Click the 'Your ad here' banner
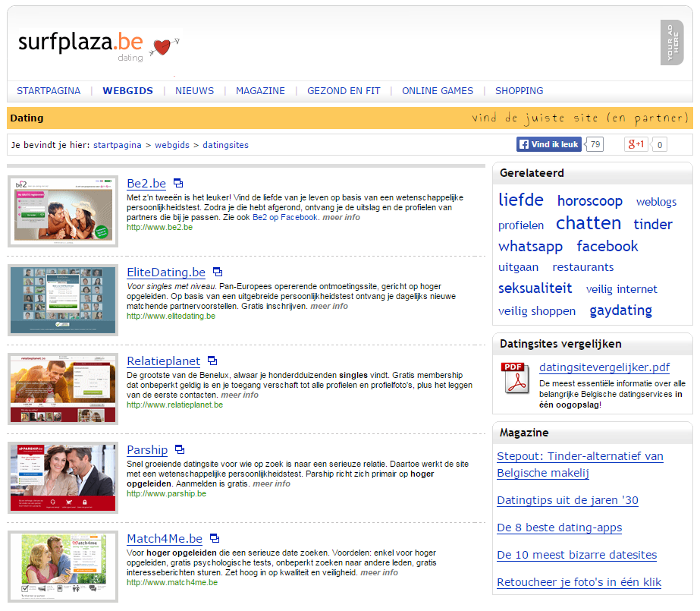 pyautogui.click(x=672, y=43)
